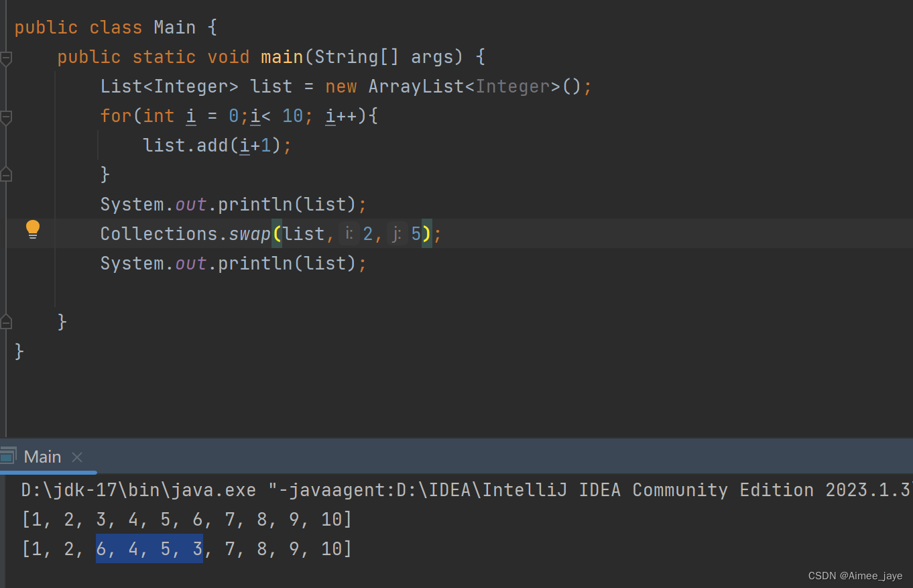Click the 'j:' parameter hint in swap call
The image size is (913, 588).
tap(397, 233)
